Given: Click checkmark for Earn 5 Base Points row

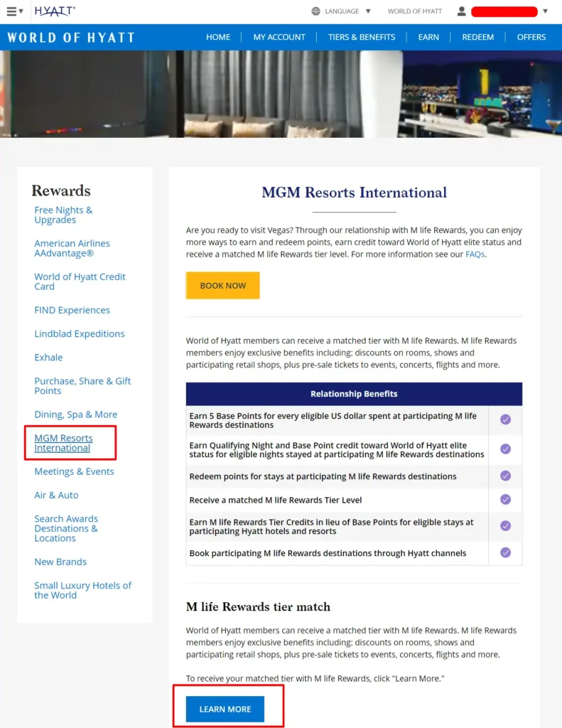Looking at the screenshot, I should pos(505,420).
